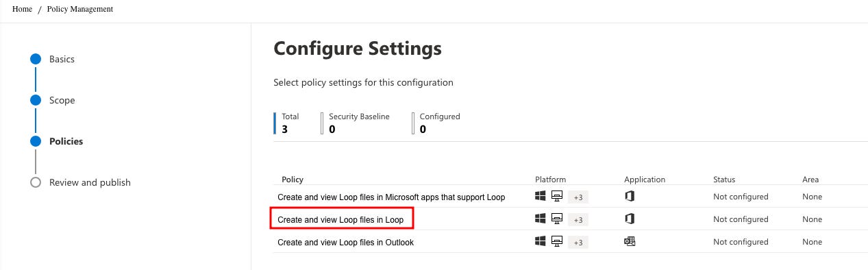Screen dimensions: 868x270
Task: Click desktop platform icon in Loop in Loop row
Action: (557, 219)
